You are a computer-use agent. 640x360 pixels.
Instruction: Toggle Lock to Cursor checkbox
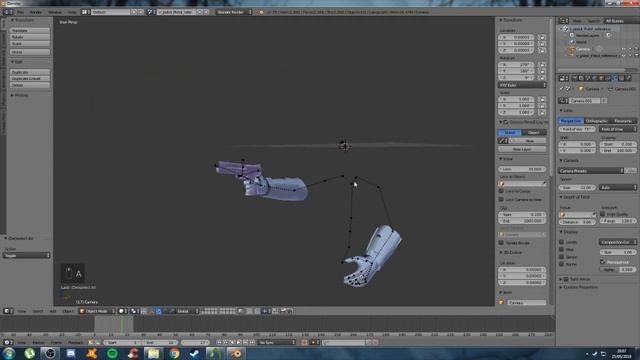click(501, 191)
